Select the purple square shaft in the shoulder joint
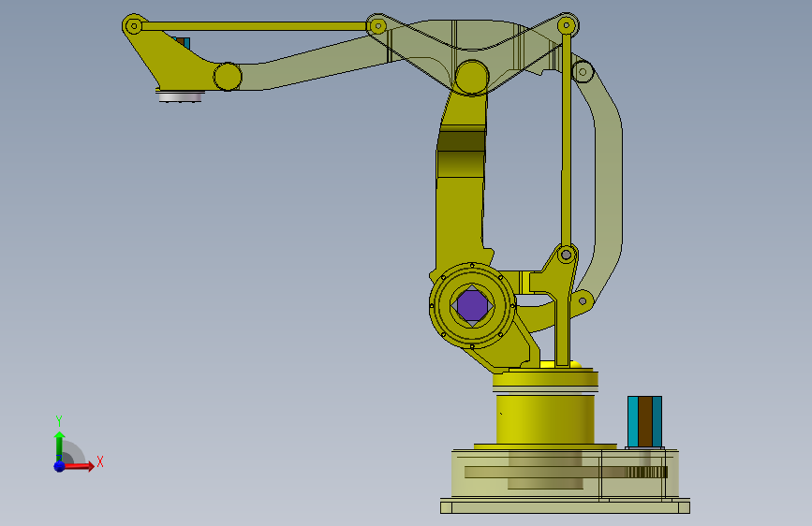The width and height of the screenshot is (812, 526). click(x=472, y=305)
